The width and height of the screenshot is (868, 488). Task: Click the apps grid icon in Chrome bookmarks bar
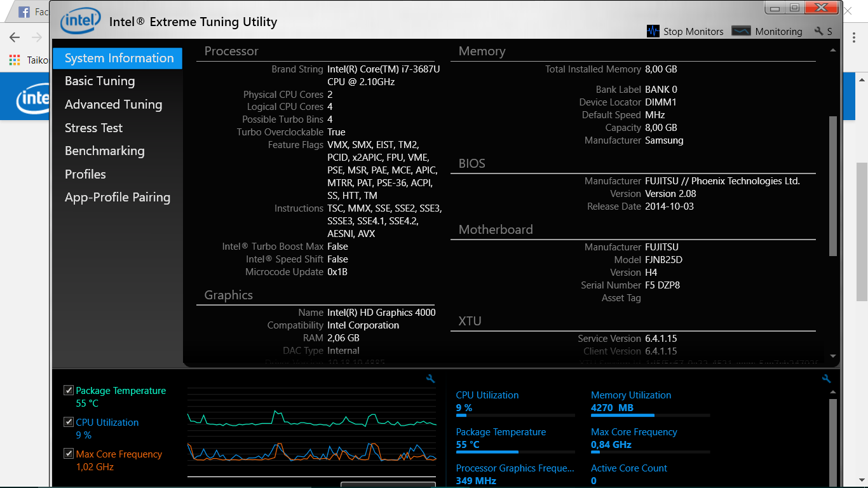(15, 60)
